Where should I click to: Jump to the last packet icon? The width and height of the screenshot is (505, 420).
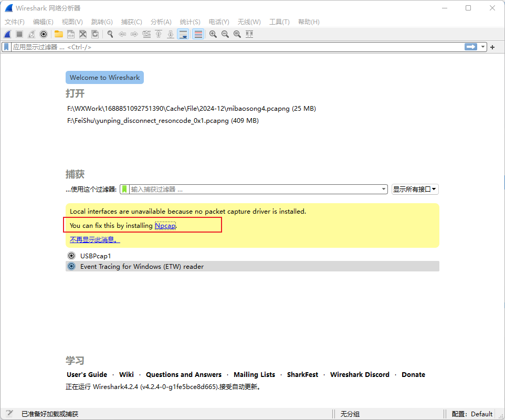pos(171,34)
